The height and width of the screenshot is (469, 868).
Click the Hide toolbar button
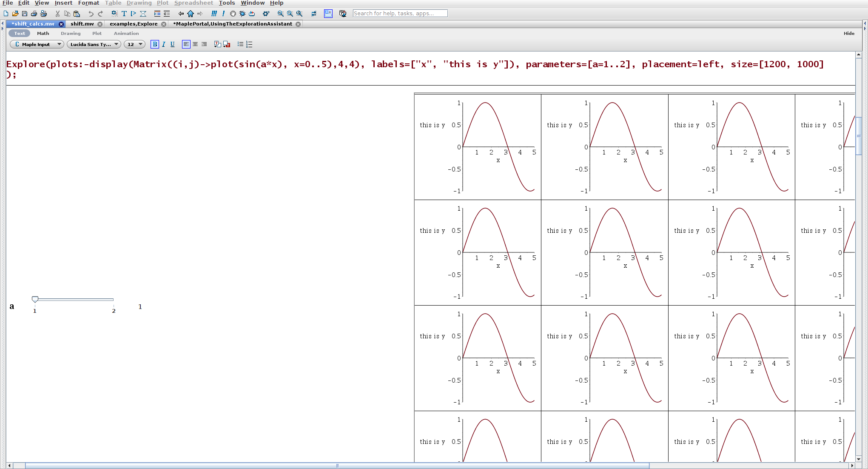(x=849, y=33)
